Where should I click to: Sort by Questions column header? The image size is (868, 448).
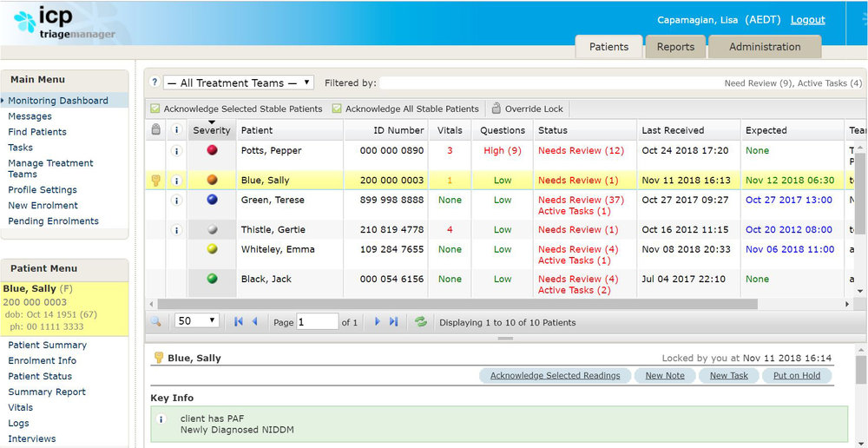[x=502, y=130]
